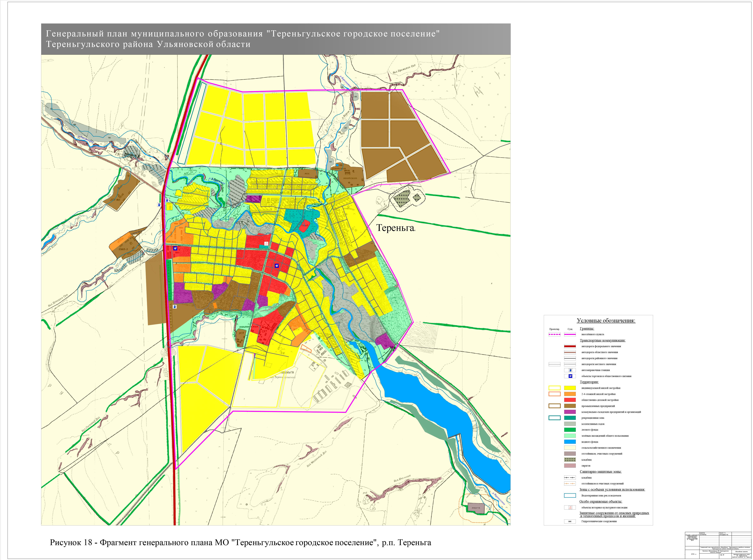Click the trade icon near the western federal road

pos(175,249)
